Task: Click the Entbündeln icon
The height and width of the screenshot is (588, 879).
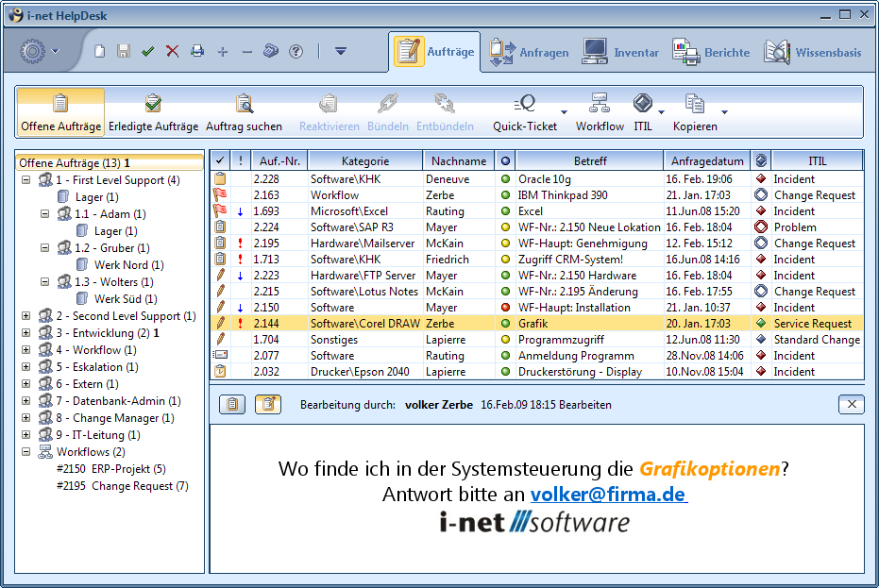Action: point(445,104)
